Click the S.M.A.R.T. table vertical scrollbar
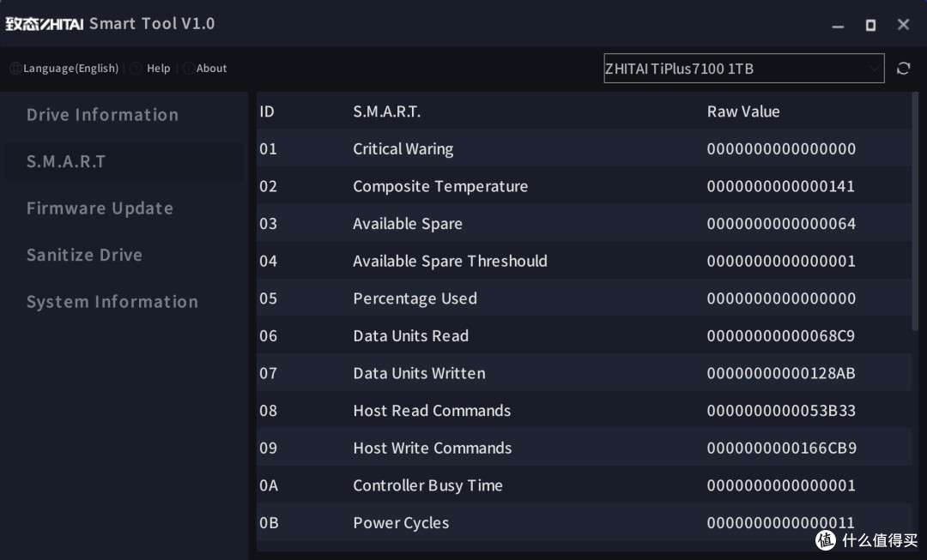 [915, 211]
